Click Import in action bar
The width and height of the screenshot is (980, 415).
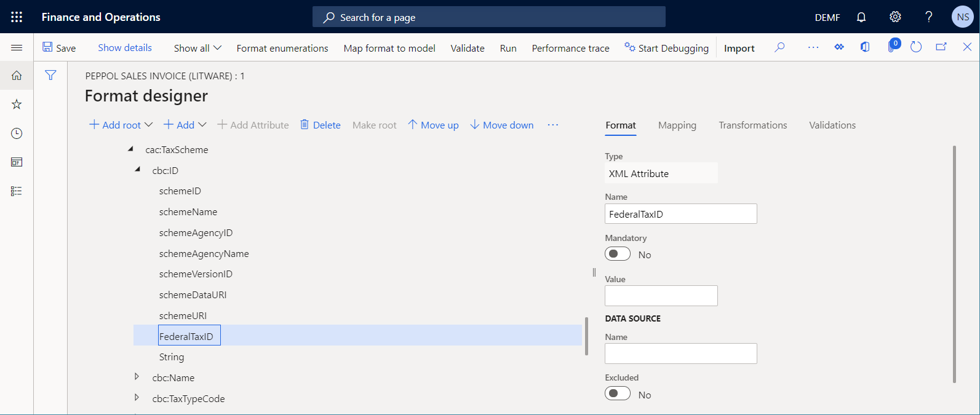pos(739,48)
